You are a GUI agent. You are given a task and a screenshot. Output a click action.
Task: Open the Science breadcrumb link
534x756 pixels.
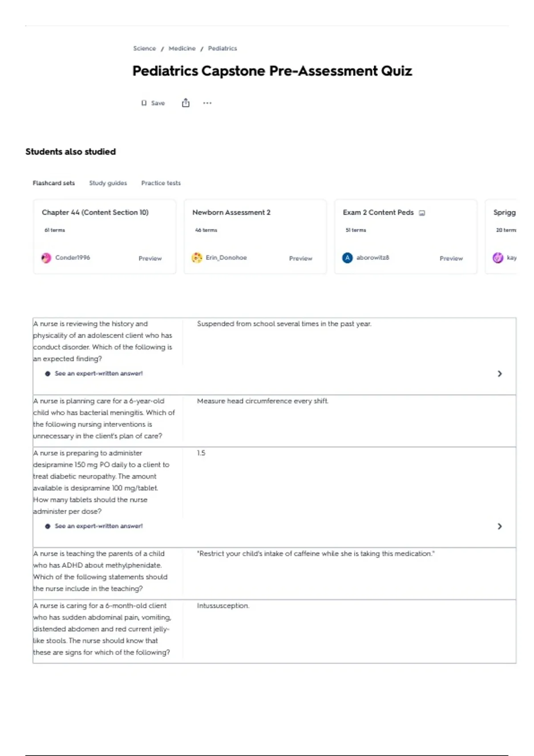(145, 48)
